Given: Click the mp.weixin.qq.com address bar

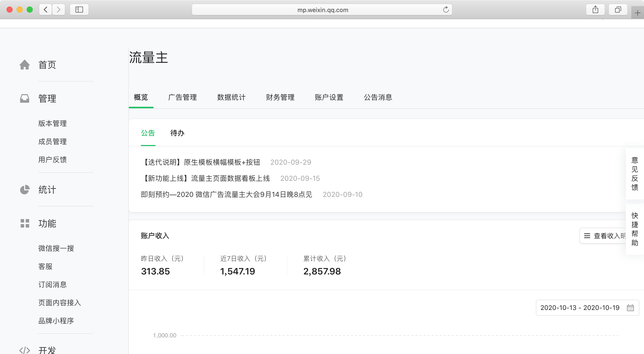Looking at the screenshot, I should [323, 10].
